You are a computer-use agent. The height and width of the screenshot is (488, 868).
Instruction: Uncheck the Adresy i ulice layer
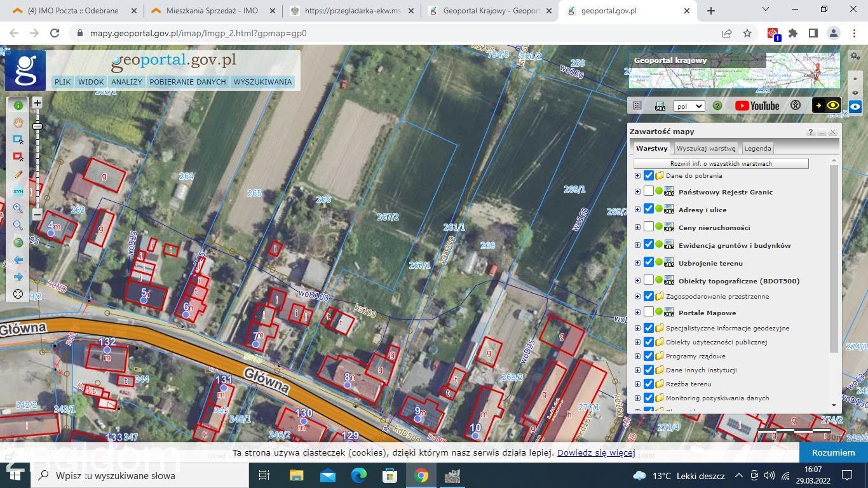(649, 209)
